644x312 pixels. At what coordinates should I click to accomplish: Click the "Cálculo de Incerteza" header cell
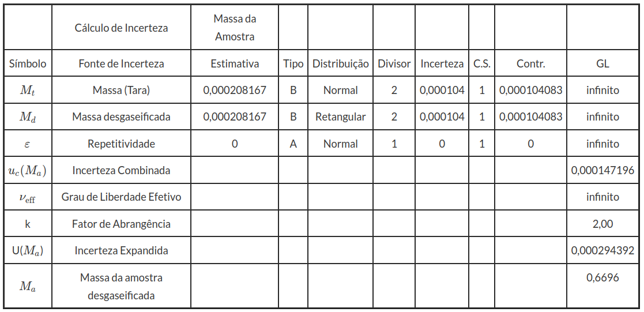point(121,28)
